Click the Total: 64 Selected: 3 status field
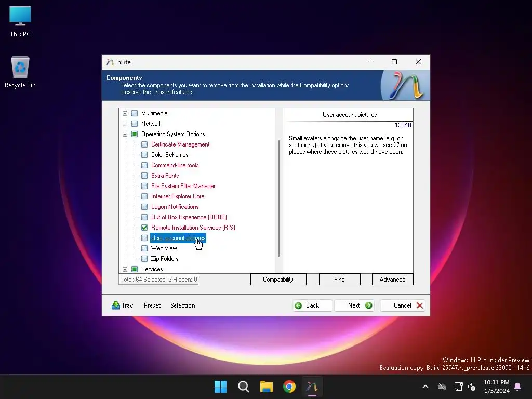 click(x=158, y=280)
